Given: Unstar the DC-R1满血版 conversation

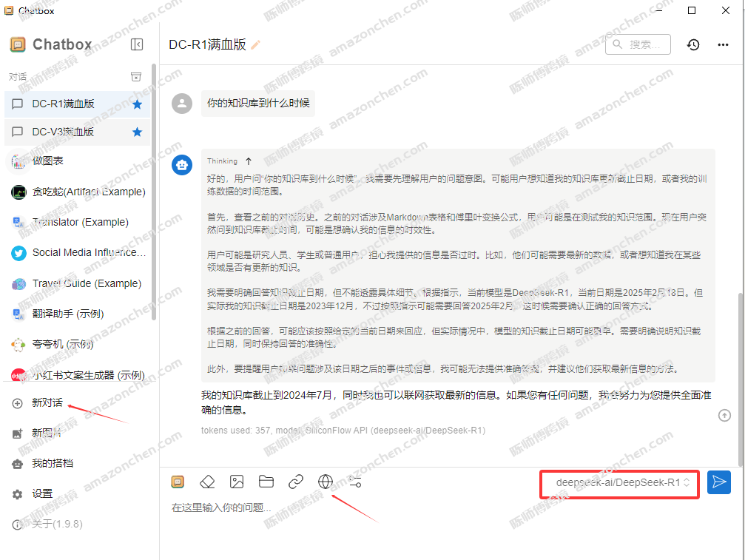Looking at the screenshot, I should (x=138, y=104).
